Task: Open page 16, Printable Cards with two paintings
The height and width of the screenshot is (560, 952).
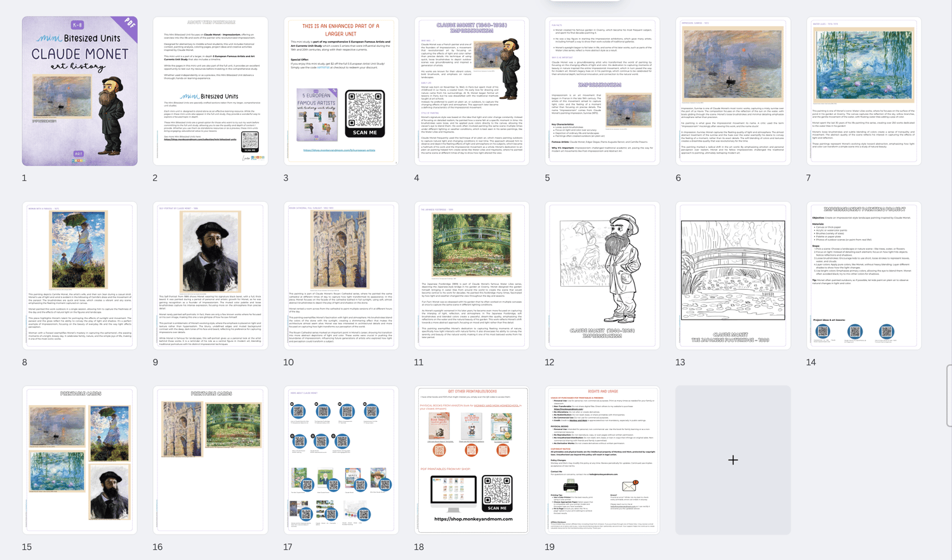Action: point(211,460)
